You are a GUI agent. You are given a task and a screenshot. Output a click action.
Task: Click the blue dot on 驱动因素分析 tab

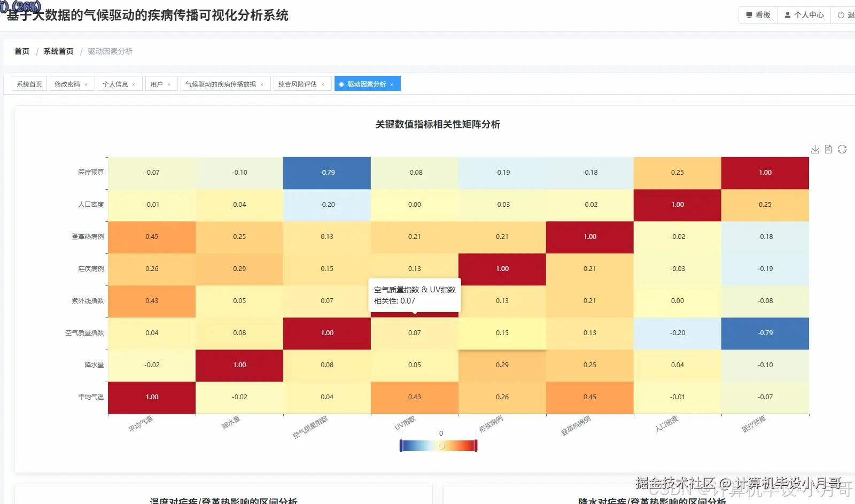coord(342,83)
